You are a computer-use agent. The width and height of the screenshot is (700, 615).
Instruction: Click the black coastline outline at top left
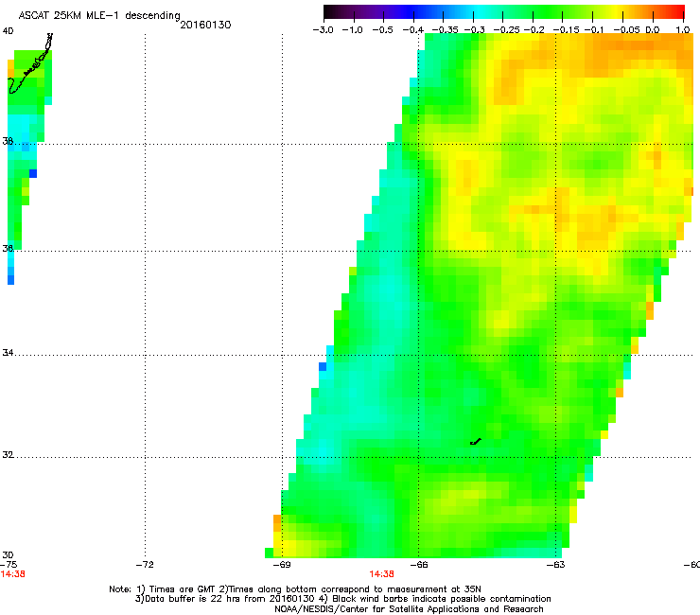(x=30, y=63)
